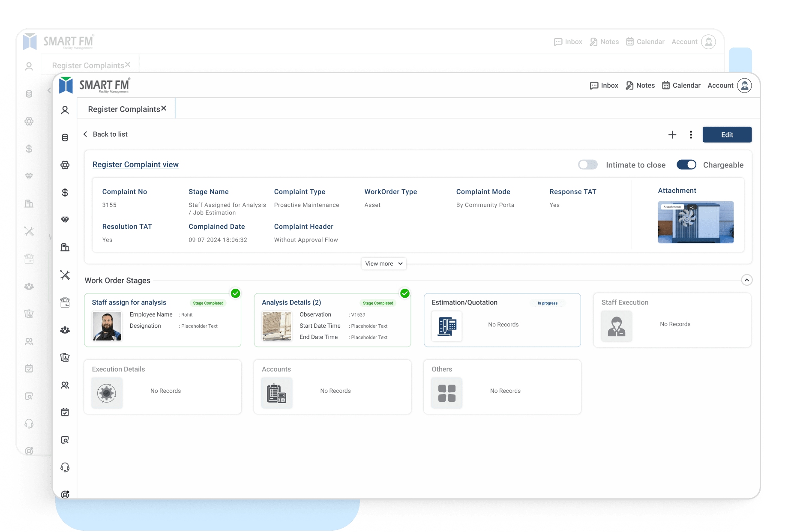Expand the View more section
Viewport: 788px width, 532px height.
pyautogui.click(x=383, y=263)
